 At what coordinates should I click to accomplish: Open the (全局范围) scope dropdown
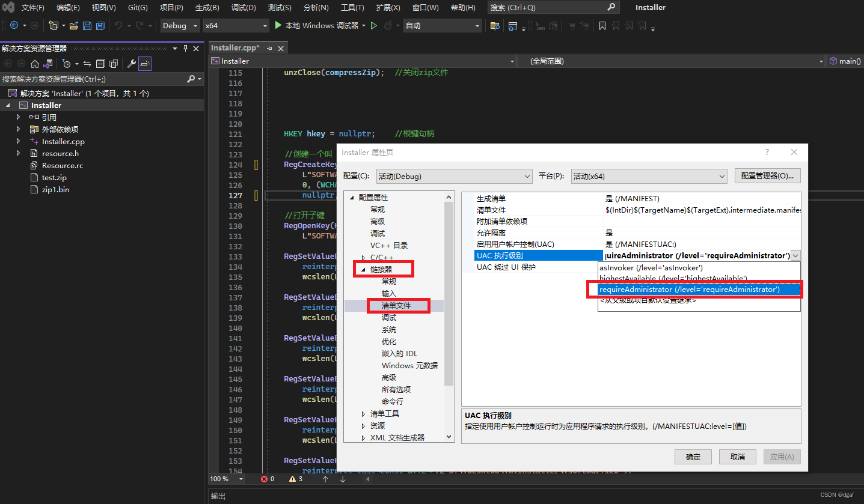(672, 61)
